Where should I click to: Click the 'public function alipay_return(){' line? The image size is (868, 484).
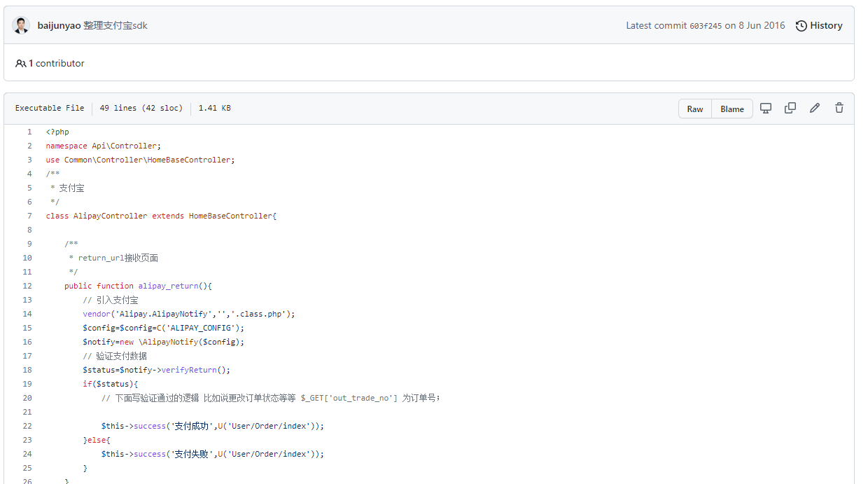click(x=138, y=286)
